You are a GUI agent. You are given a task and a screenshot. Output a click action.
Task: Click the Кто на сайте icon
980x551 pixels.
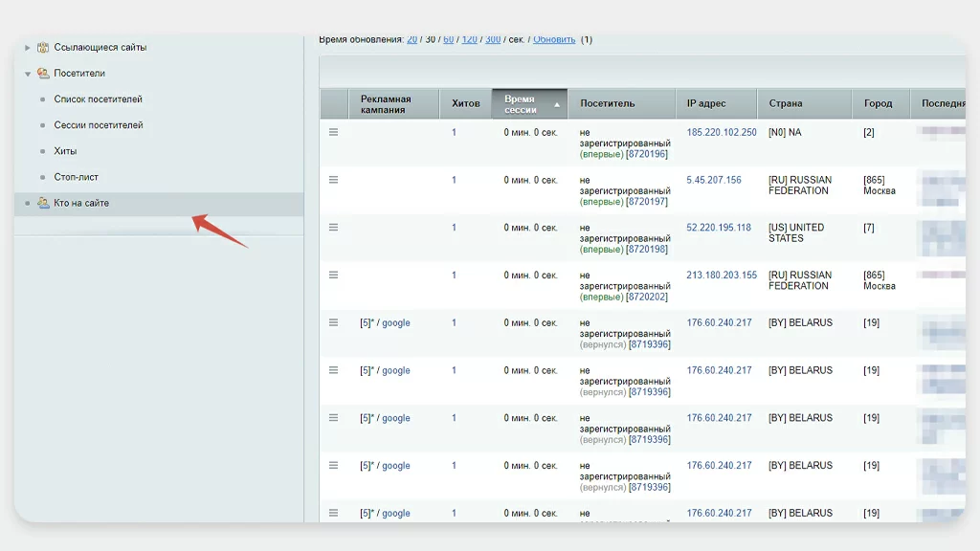point(43,203)
